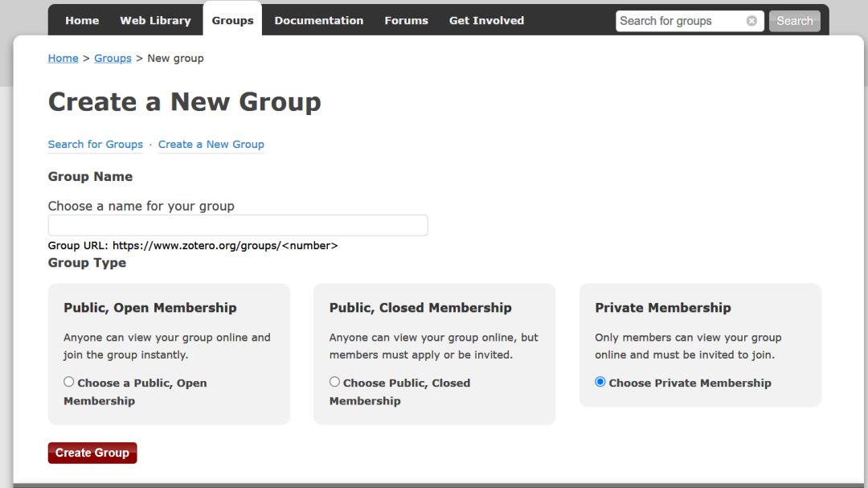Click the Create a New Group link
868x488 pixels.
coord(211,145)
